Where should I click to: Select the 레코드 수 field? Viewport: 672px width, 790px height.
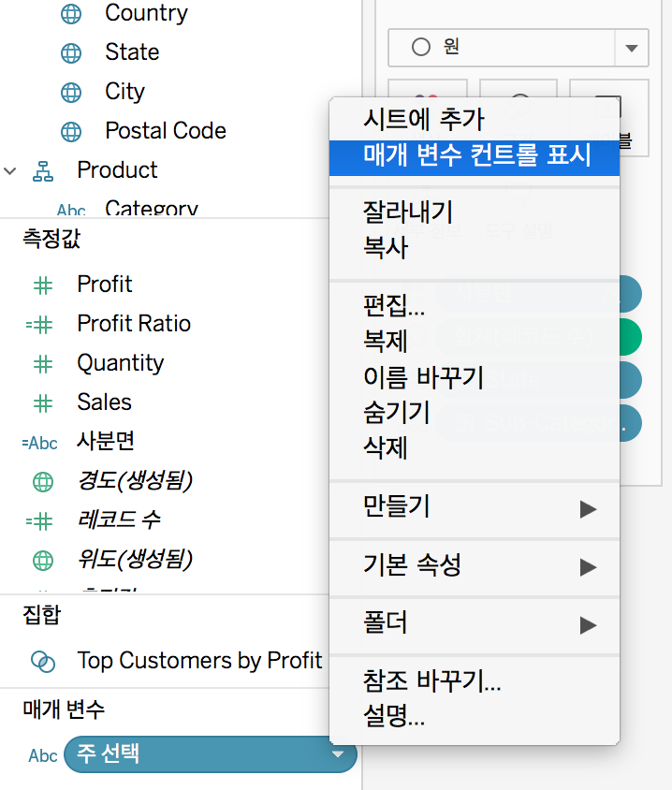pos(119,520)
